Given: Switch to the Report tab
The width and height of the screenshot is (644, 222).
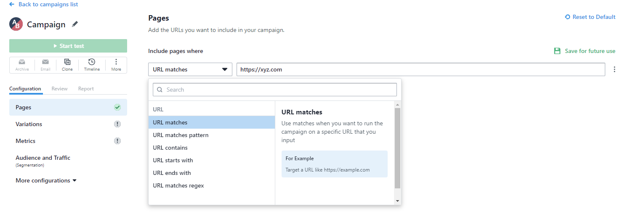Looking at the screenshot, I should (86, 89).
